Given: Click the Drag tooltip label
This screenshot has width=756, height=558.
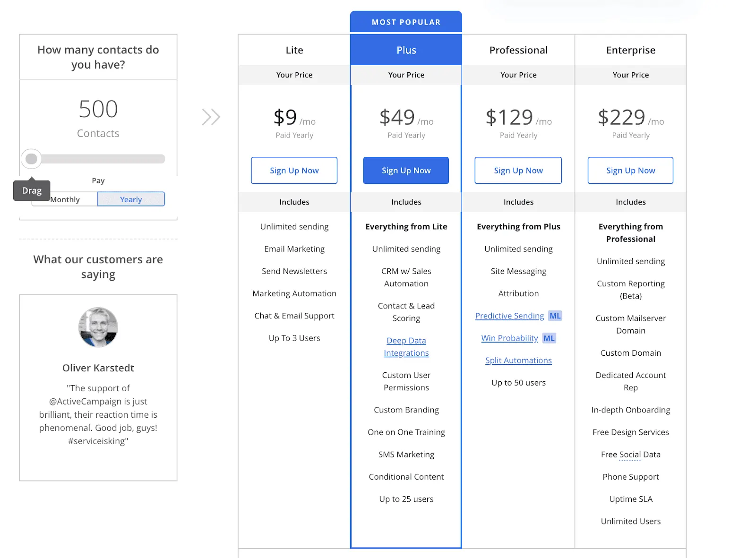Looking at the screenshot, I should coord(32,190).
